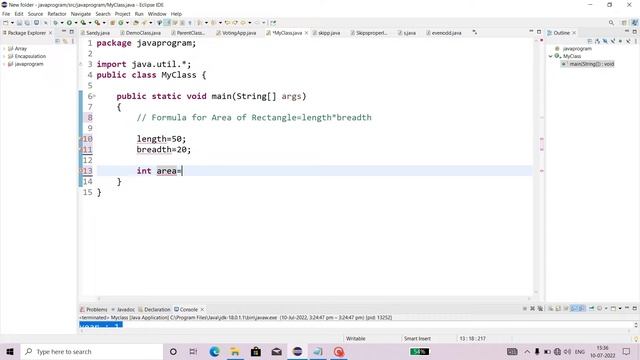
Task: Expand the javaprogram project node
Action: (4, 64)
